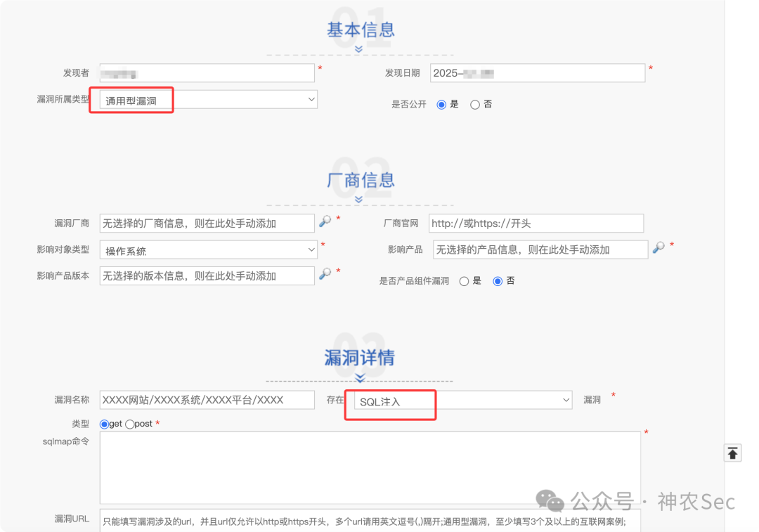Click the 漏洞URL input area
759x532 pixels.
[370, 521]
